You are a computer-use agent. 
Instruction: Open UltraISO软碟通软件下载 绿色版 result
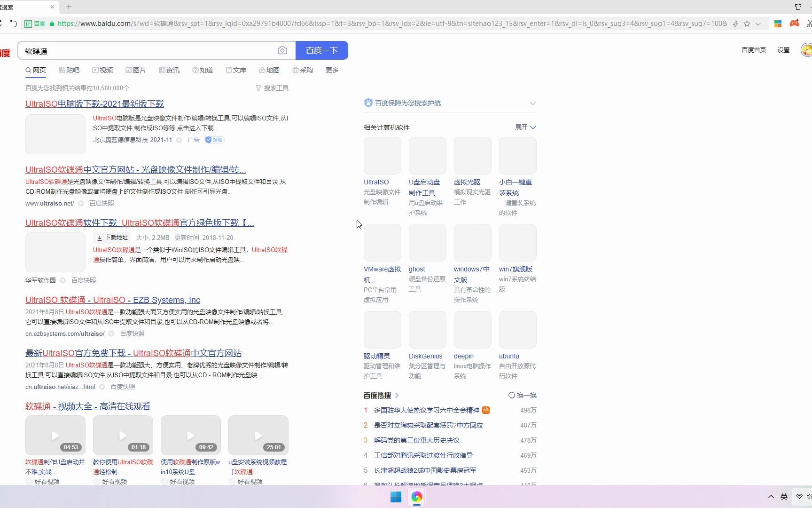(140, 222)
